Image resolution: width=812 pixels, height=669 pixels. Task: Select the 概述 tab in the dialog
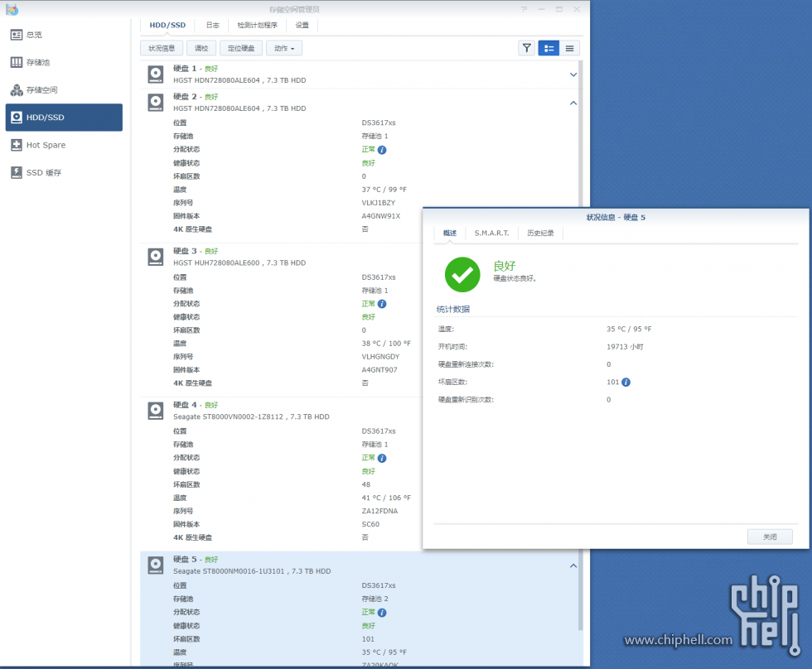pos(450,233)
